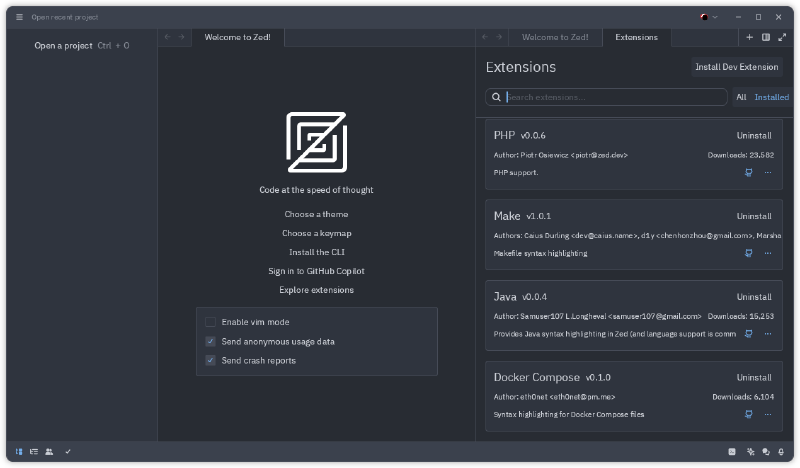The image size is (800, 468).
Task: Click the zoom pane expand icon
Action: click(x=782, y=37)
